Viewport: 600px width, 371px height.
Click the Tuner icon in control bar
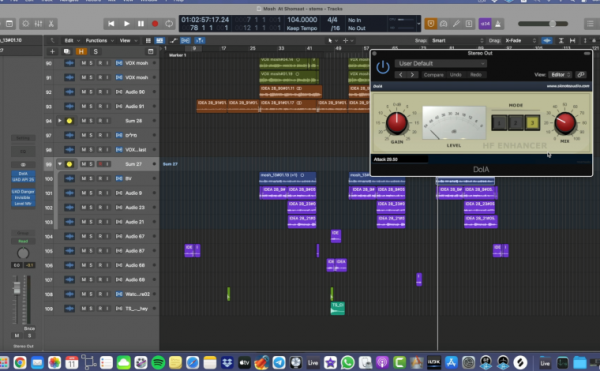point(456,24)
